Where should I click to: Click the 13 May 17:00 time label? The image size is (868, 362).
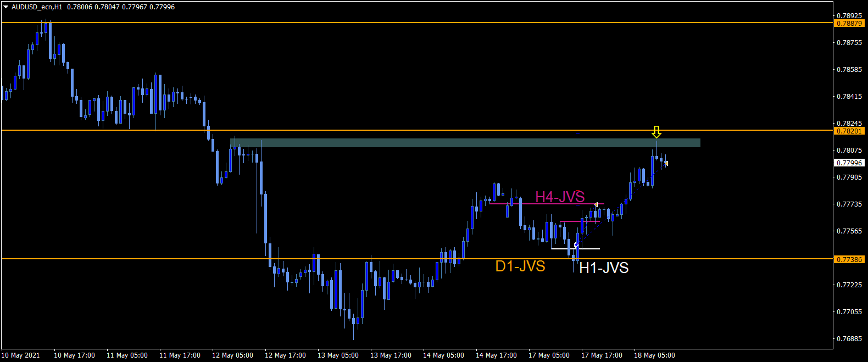[x=391, y=355]
